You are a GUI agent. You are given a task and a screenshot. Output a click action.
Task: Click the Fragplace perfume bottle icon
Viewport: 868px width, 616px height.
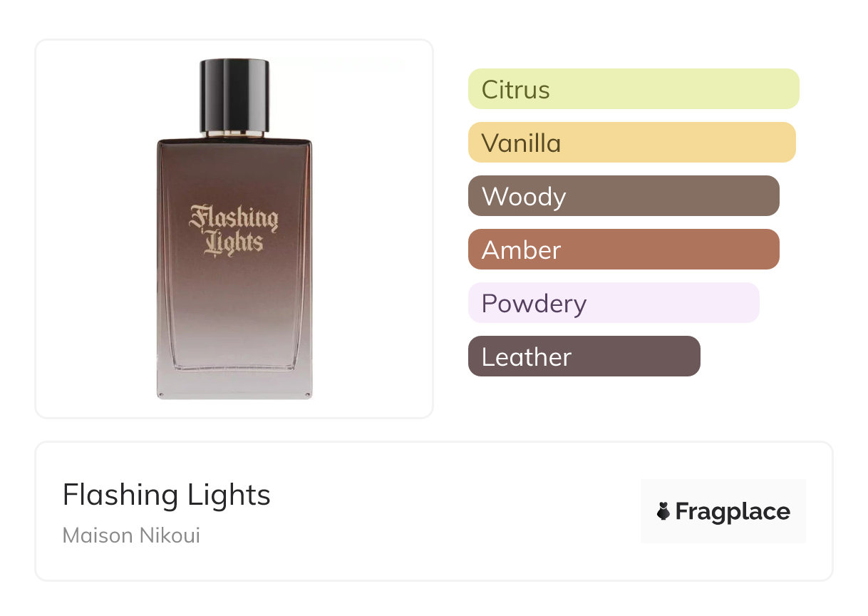coord(663,511)
